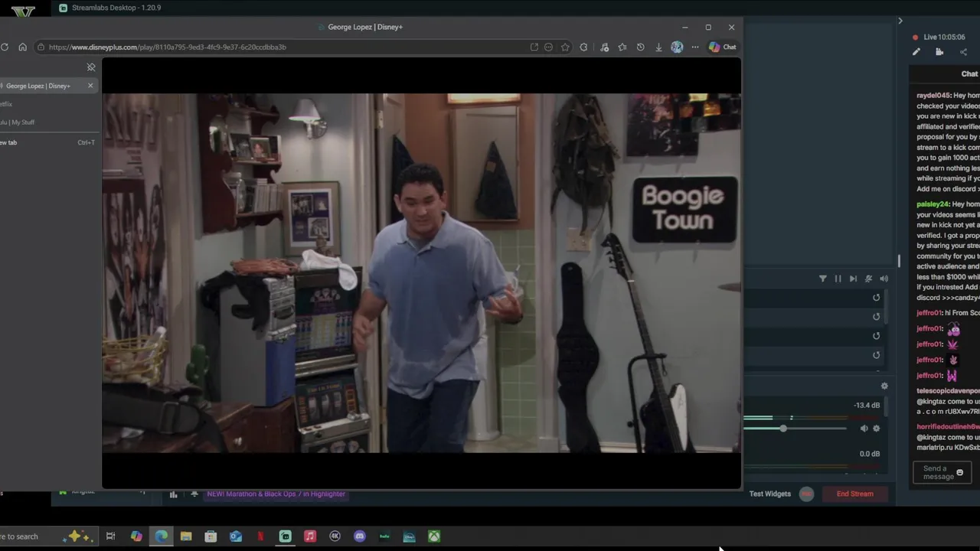
Task: Open Edge downloads icon
Action: [x=658, y=47]
